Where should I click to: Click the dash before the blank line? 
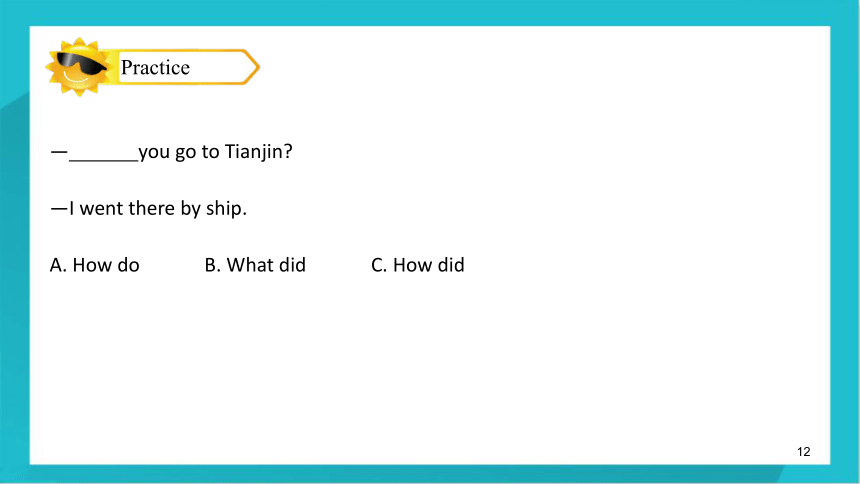click(x=59, y=151)
